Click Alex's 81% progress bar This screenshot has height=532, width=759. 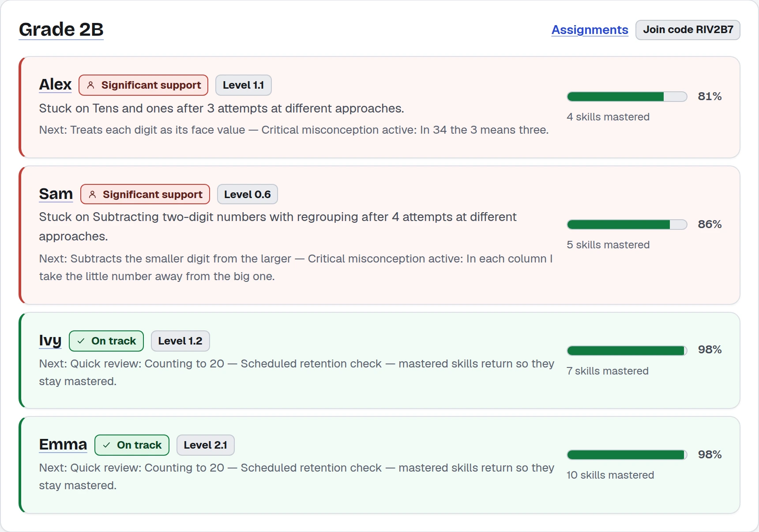point(627,97)
